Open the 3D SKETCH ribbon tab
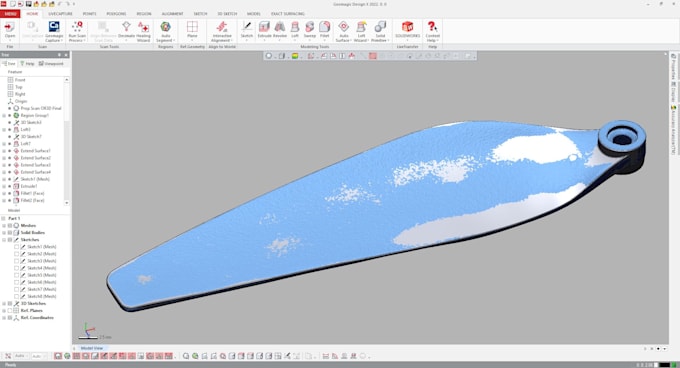 pos(227,14)
